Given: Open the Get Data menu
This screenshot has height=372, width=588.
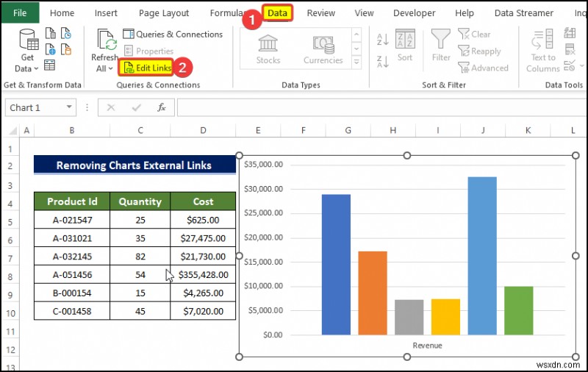Looking at the screenshot, I should tap(27, 50).
